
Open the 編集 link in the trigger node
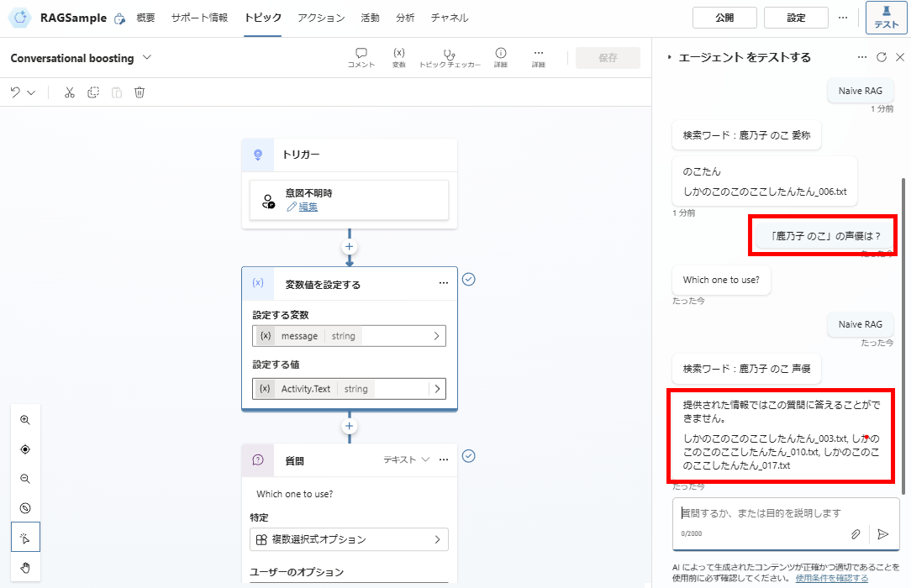coord(309,207)
